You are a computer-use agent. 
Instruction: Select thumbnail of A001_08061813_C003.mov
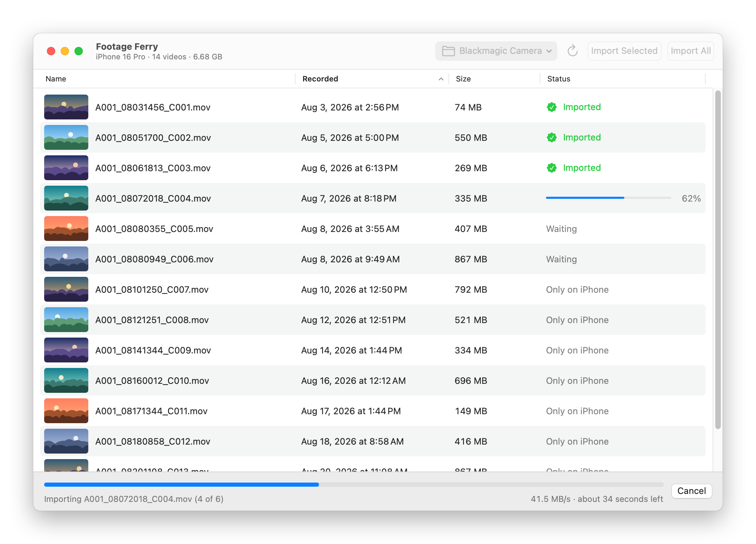66,168
